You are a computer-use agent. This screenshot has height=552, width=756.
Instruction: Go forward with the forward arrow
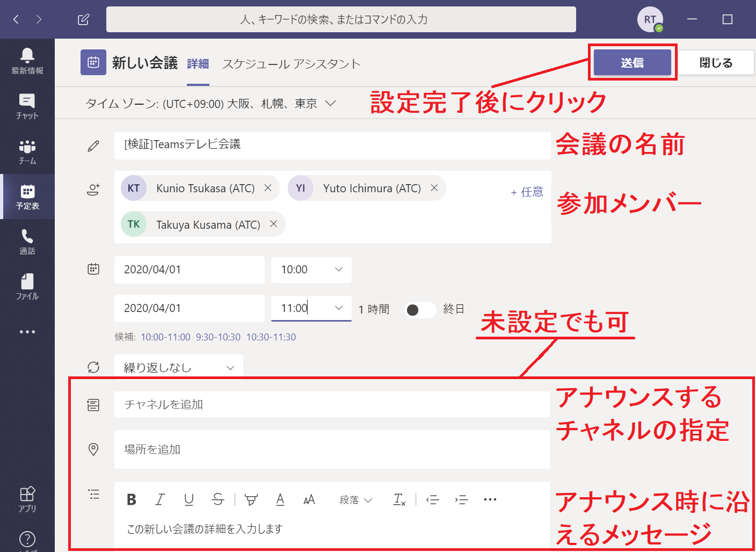pos(39,19)
